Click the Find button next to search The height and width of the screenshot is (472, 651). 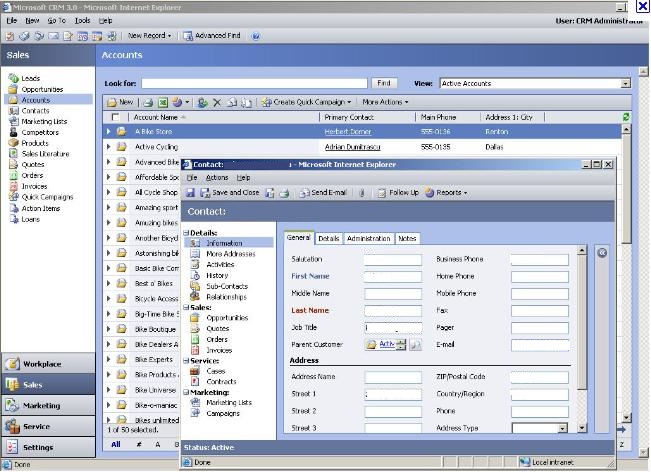384,84
